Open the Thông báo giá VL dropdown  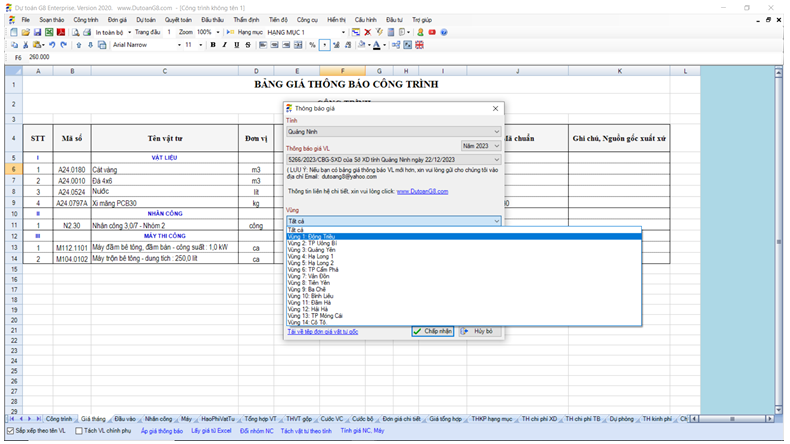click(393, 159)
